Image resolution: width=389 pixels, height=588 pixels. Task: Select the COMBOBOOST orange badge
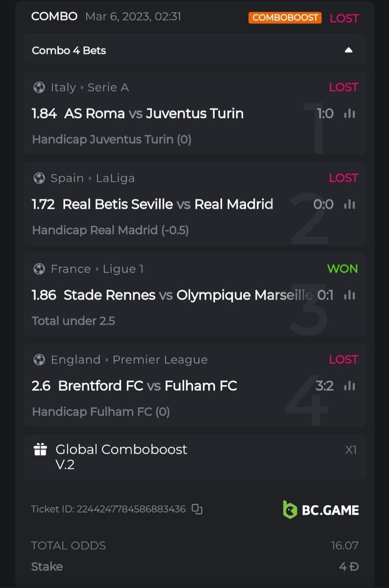click(x=285, y=18)
